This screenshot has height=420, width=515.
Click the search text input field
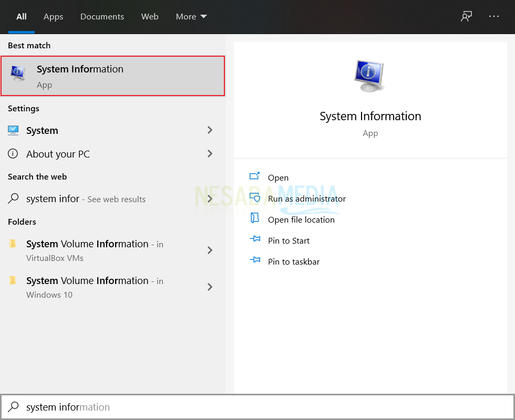click(263, 407)
